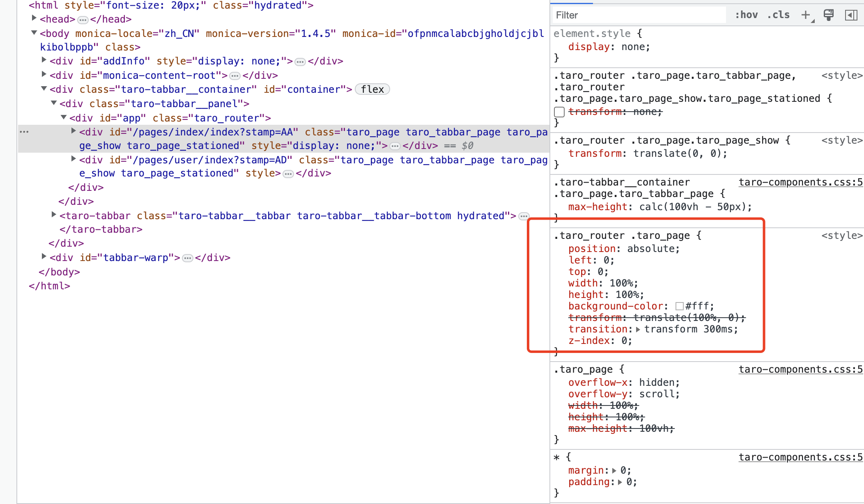Toggle the flex badge on the container div
This screenshot has height=504, width=864.
click(372, 89)
